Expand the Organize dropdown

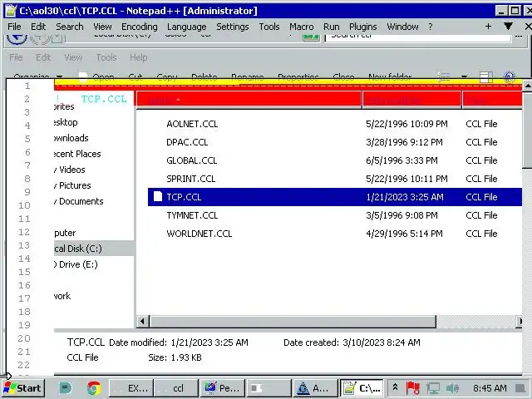[x=38, y=76]
